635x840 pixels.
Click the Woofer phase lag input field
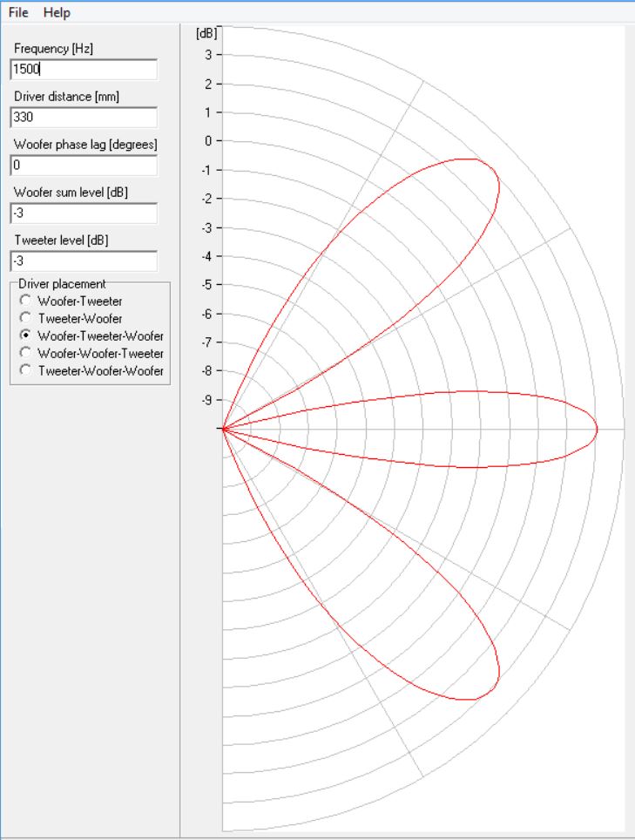84,165
